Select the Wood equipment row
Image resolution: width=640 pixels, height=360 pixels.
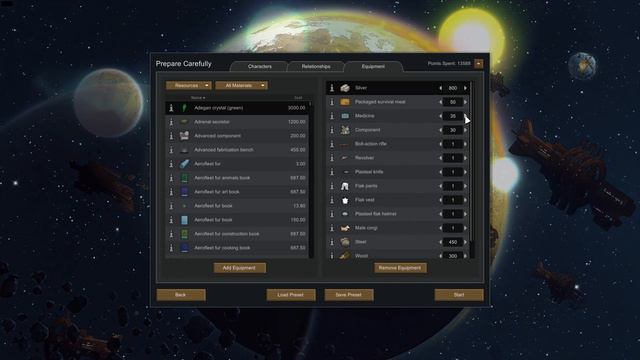pos(398,255)
